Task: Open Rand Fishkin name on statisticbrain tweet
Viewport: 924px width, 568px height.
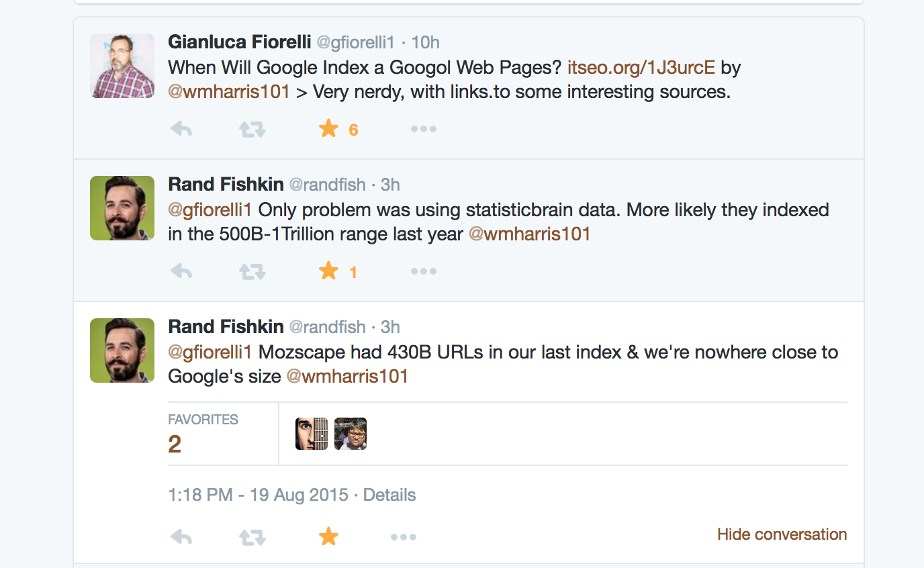Action: point(226,185)
